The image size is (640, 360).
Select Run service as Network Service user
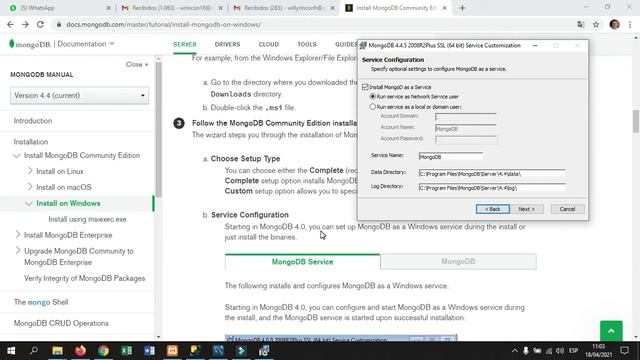pos(372,97)
